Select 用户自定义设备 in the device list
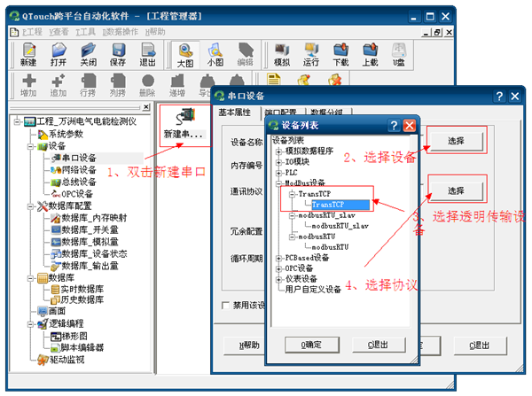The image size is (532, 396). click(313, 290)
